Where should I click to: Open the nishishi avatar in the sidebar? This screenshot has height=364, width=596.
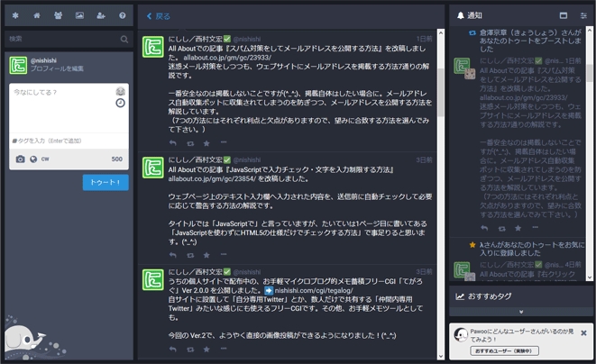(x=18, y=65)
